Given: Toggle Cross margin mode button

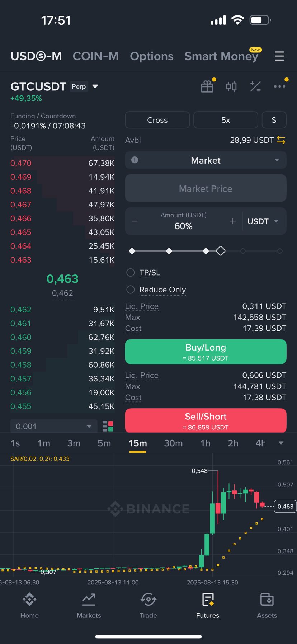Looking at the screenshot, I should (x=157, y=120).
